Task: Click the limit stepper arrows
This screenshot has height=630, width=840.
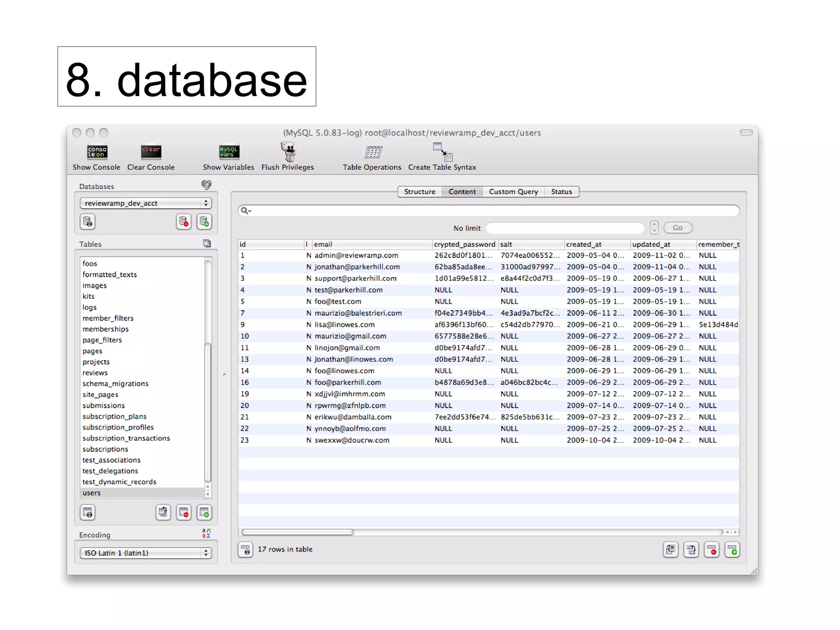Action: (x=654, y=227)
